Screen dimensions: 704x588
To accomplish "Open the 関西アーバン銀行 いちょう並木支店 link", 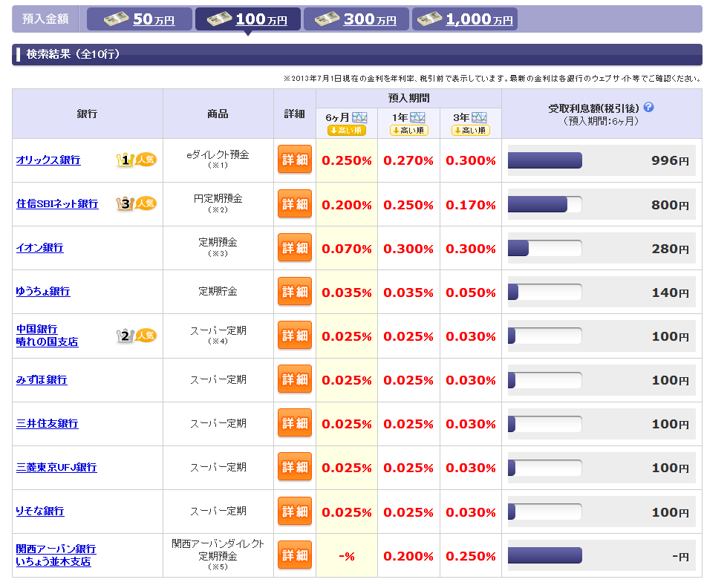I will (x=56, y=555).
